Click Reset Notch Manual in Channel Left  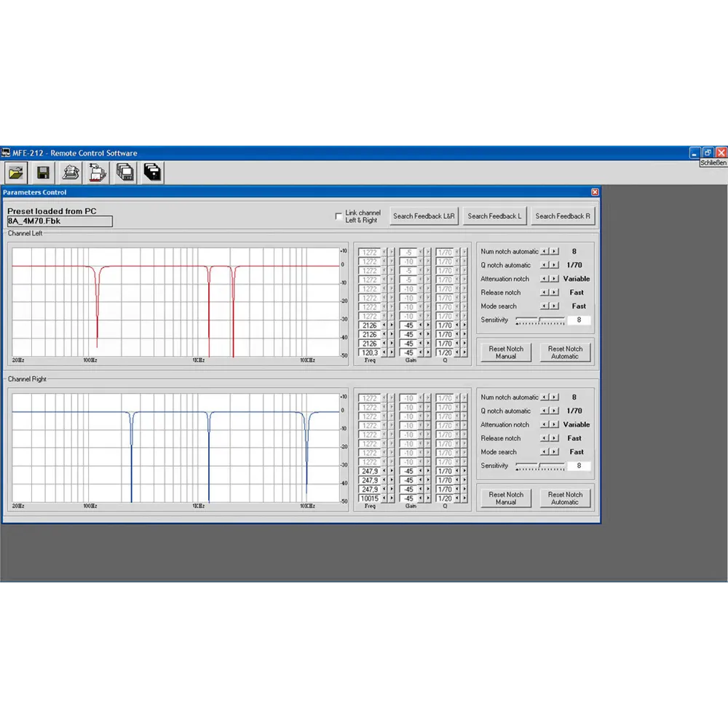click(506, 352)
